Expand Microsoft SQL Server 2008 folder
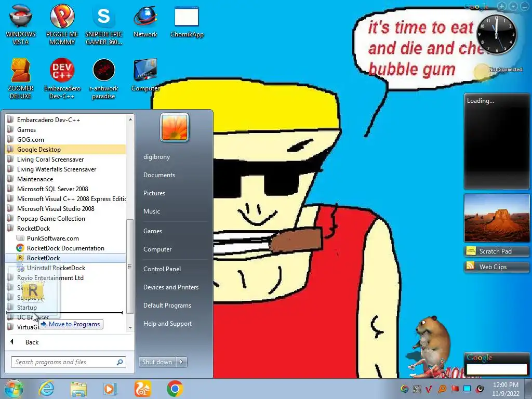The height and width of the screenshot is (399, 532). tap(65, 189)
